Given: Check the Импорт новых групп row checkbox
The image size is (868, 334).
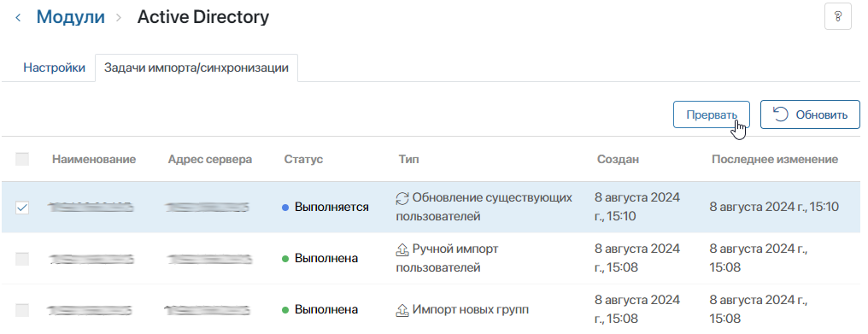Looking at the screenshot, I should tap(22, 310).
